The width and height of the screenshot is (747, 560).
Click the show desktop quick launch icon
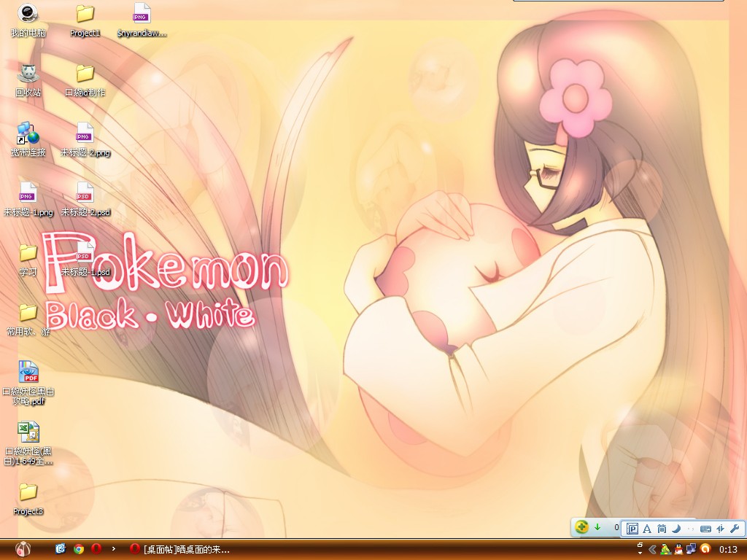(61, 549)
